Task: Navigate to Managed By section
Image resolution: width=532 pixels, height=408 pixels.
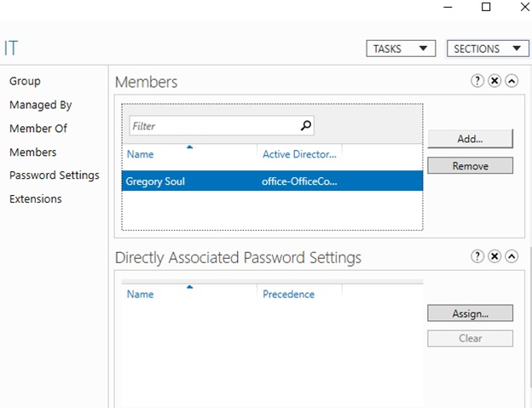Action: point(40,105)
